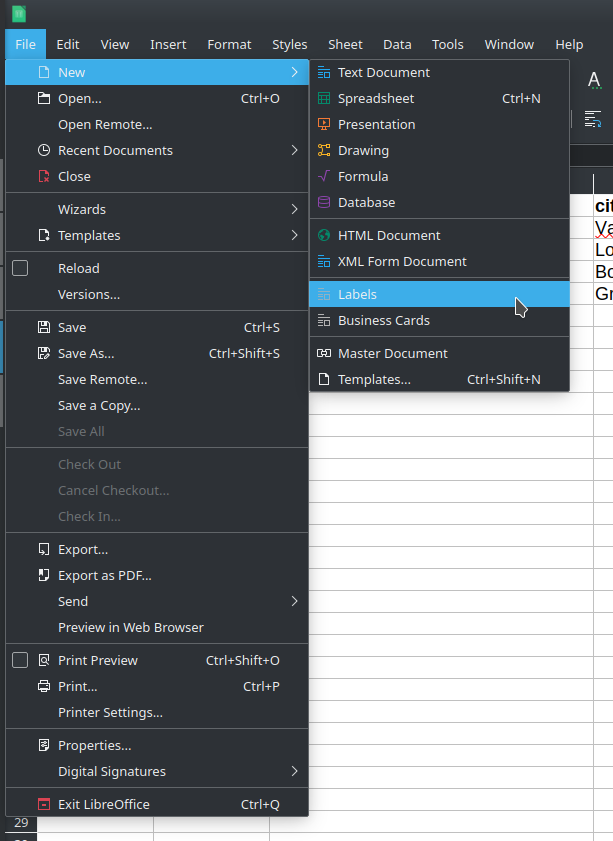613x841 pixels.
Task: Open the Tools menu
Action: tap(447, 45)
